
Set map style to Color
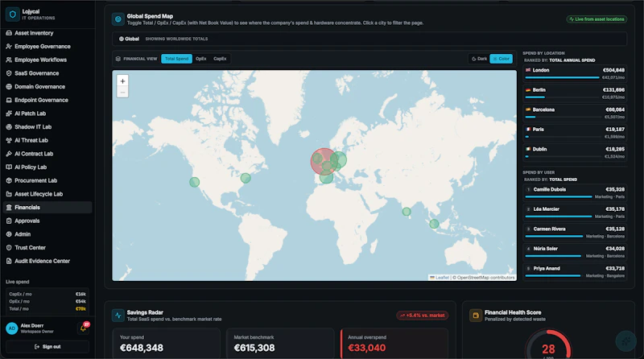(501, 59)
